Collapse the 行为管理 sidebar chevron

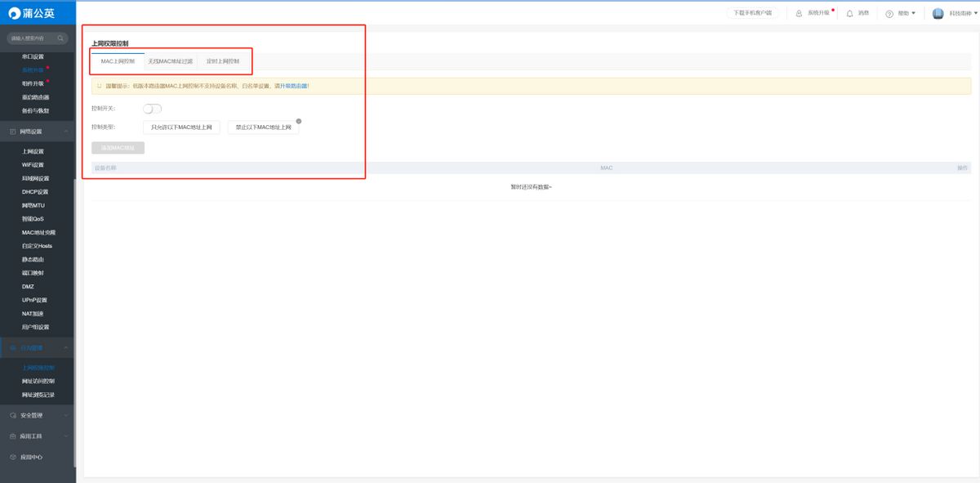(x=65, y=349)
